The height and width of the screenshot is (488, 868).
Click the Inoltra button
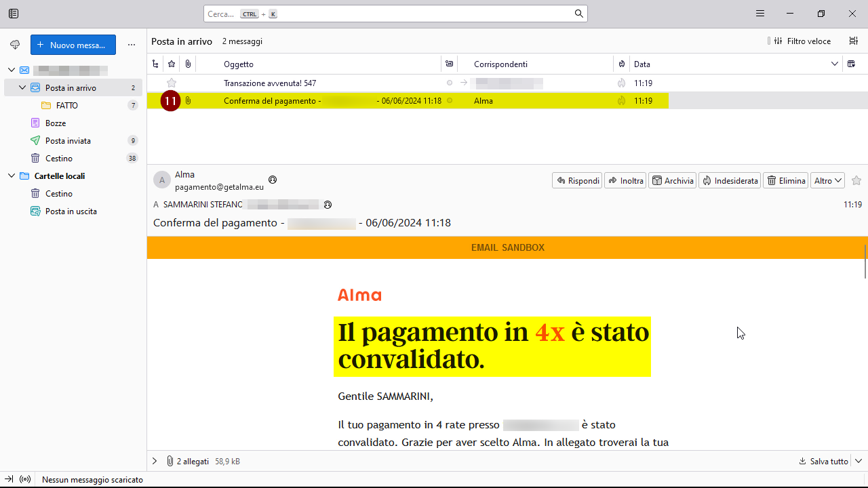[625, 180]
